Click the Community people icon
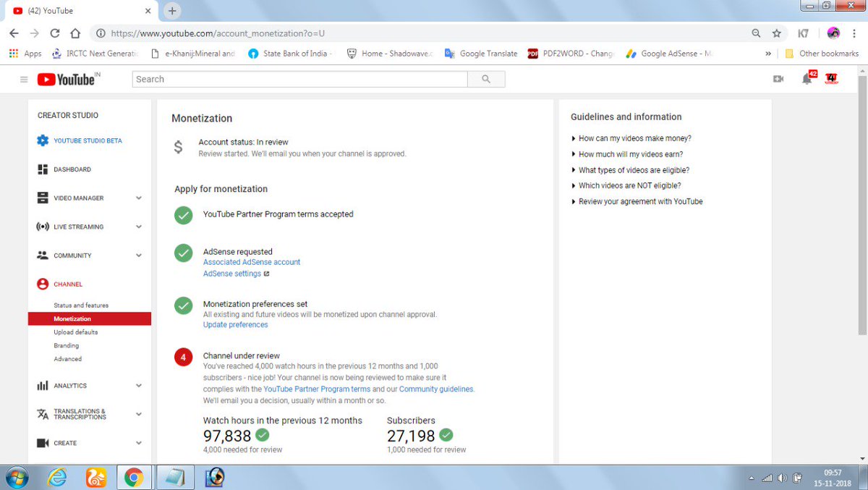 point(43,255)
